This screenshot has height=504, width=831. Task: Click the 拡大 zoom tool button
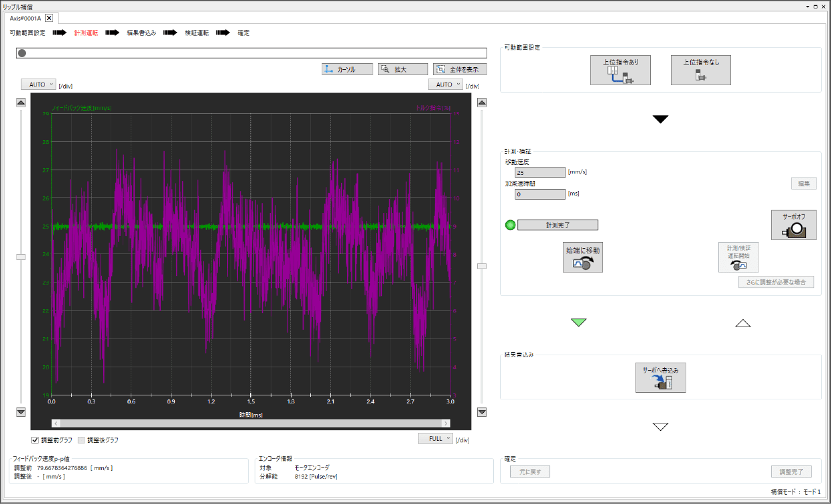[402, 69]
